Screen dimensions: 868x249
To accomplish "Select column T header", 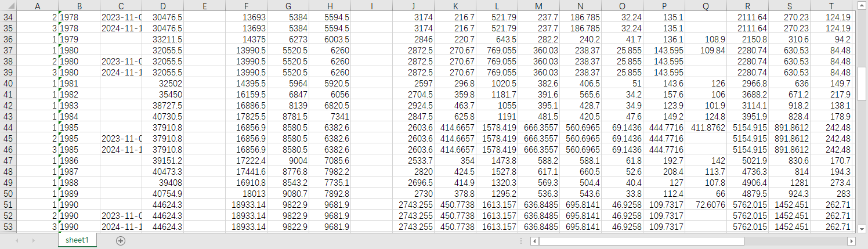I will click(x=831, y=6).
